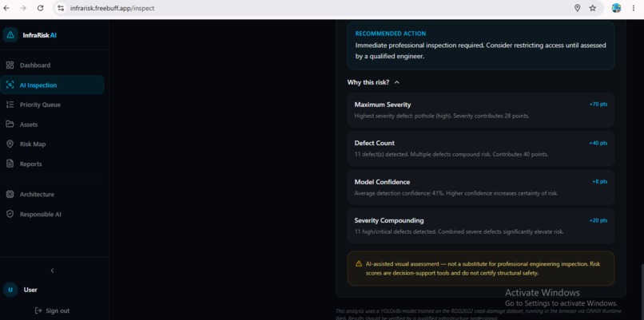The image size is (644, 320).
Task: Click the YOLOv8s model footnote text
Action: click(x=479, y=314)
